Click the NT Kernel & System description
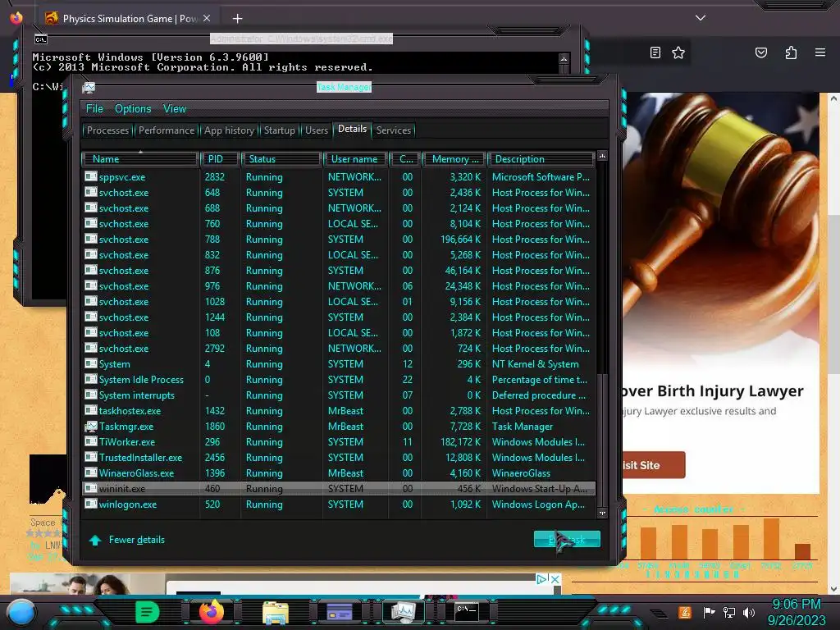840x630 pixels. coord(535,364)
